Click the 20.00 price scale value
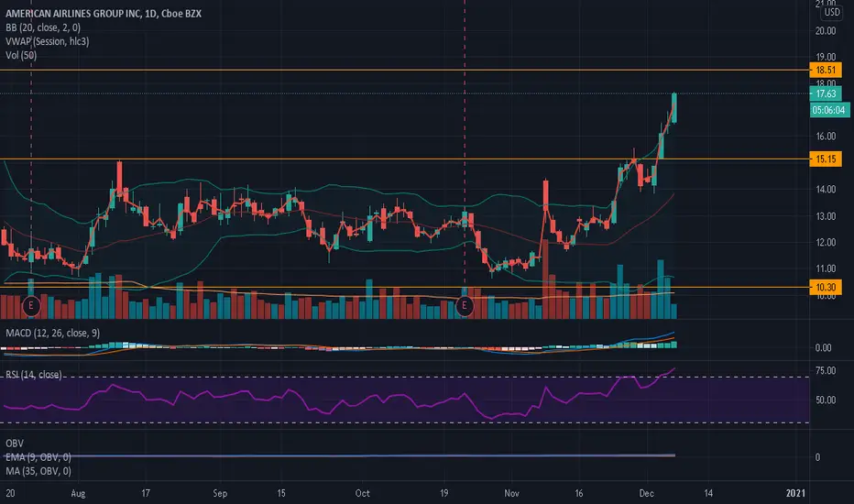The image size is (854, 504). point(826,31)
